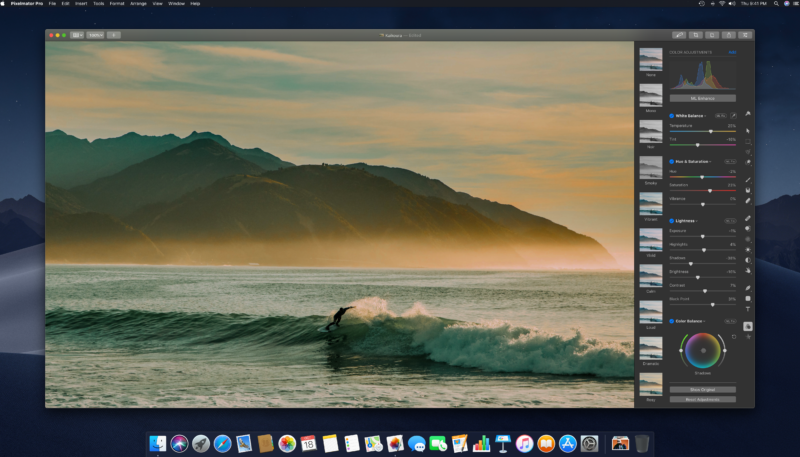Toggle the Lightness adjustment circle
Screen dimensions: 800x457
point(671,220)
